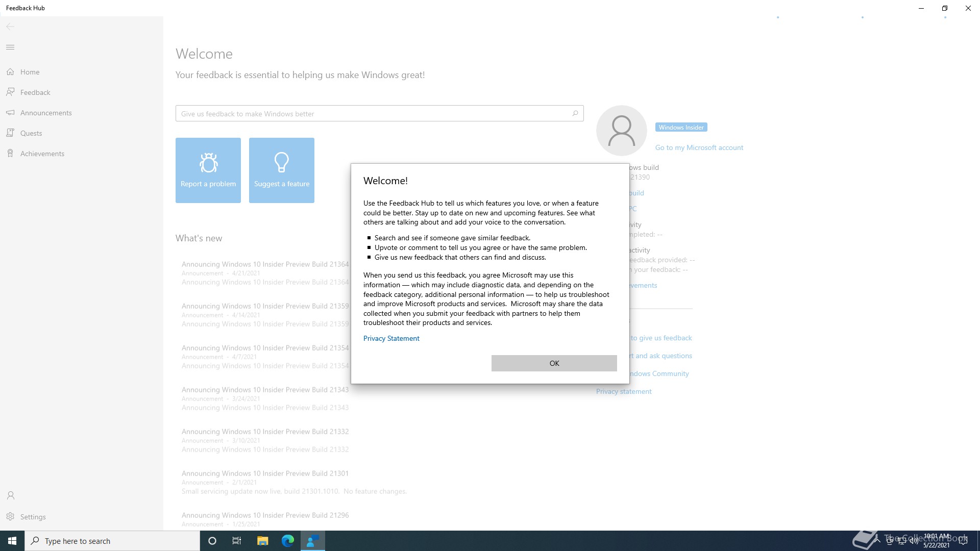Image resolution: width=980 pixels, height=551 pixels.
Task: Open Quests in the sidebar
Action: (82, 133)
